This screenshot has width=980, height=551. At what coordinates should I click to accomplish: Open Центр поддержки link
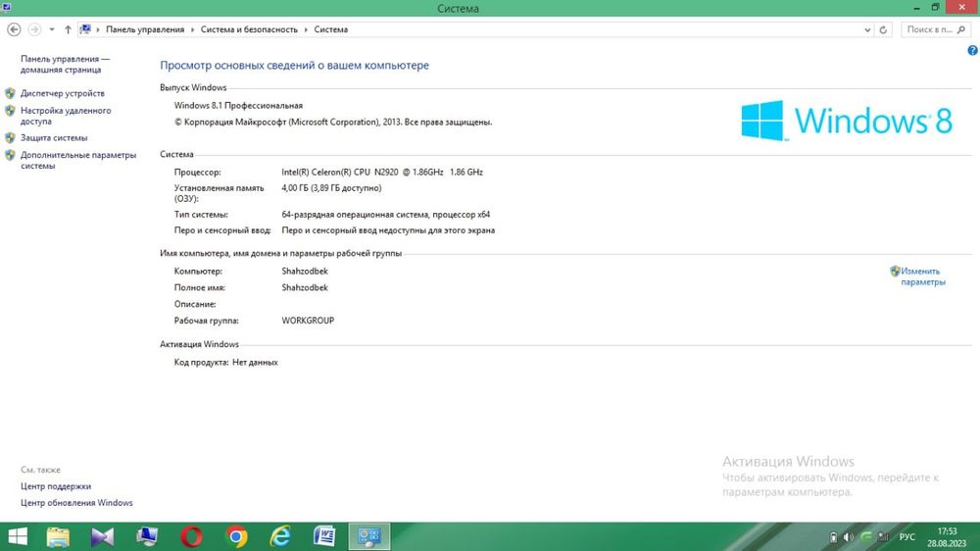(x=56, y=486)
